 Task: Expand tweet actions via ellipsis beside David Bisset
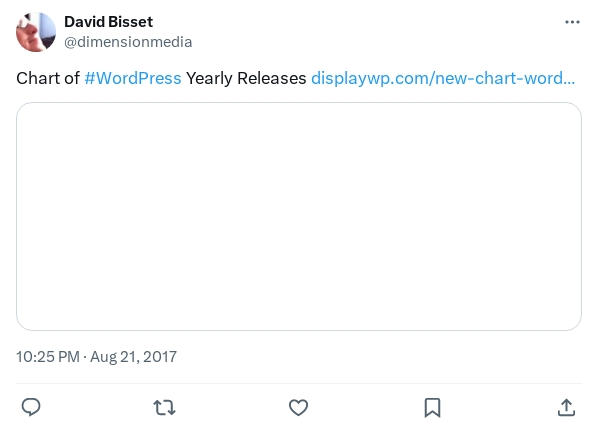572,22
